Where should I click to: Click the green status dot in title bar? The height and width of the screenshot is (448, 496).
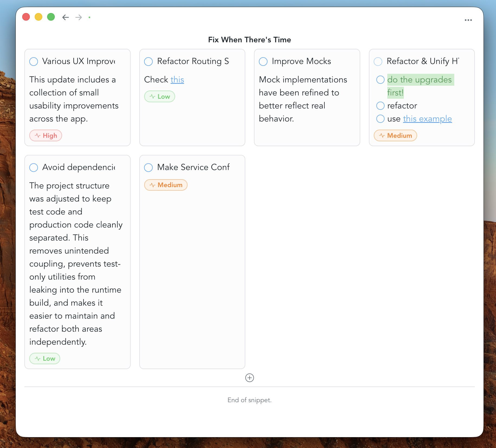click(89, 17)
